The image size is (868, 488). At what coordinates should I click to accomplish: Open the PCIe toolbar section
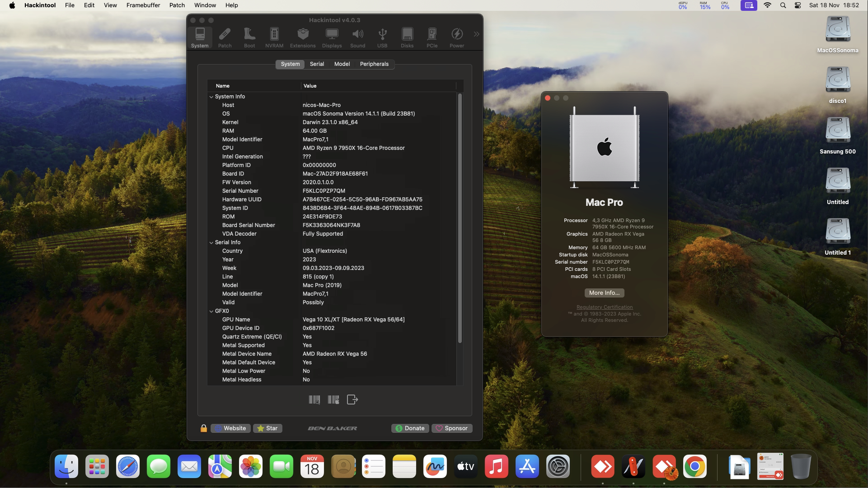pyautogui.click(x=432, y=37)
